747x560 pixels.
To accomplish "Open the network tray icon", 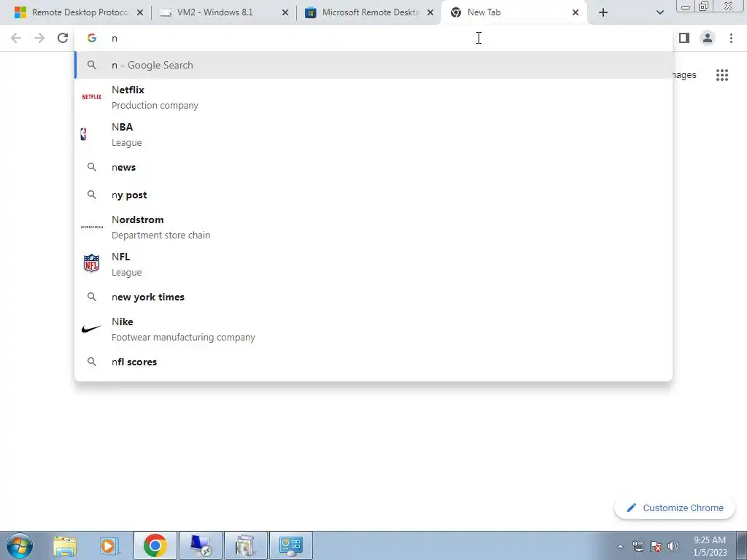I will [x=638, y=546].
